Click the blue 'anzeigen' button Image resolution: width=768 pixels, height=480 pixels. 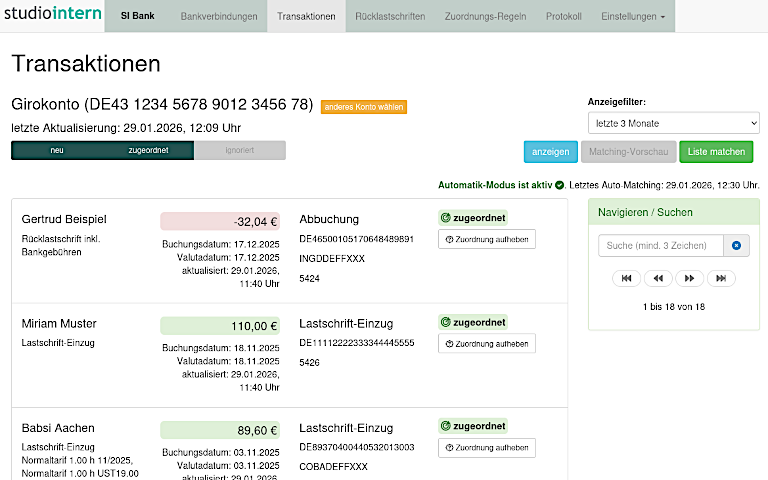(x=551, y=152)
